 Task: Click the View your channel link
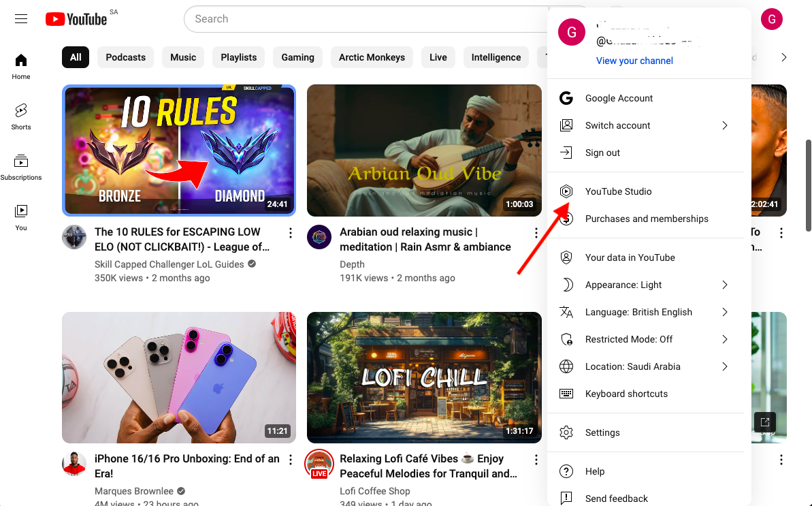click(x=634, y=61)
